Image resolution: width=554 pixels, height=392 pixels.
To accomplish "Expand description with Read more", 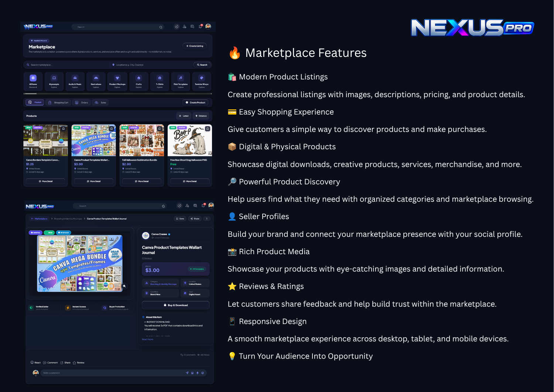I will pyautogui.click(x=147, y=340).
